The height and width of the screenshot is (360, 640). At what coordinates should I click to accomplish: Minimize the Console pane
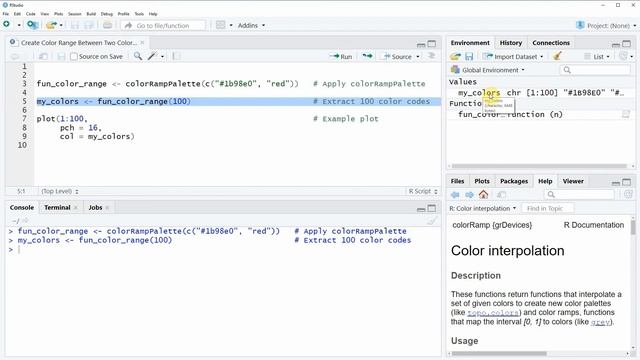(x=421, y=209)
